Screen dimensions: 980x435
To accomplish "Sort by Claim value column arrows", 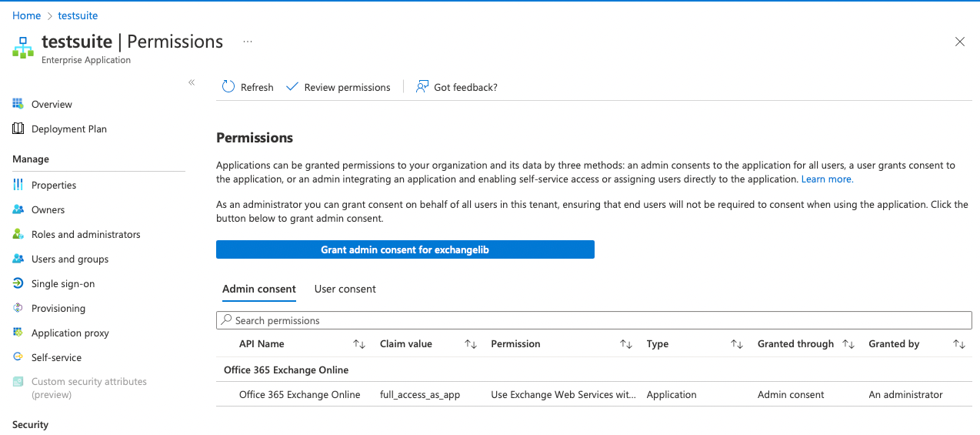I will 471,344.
